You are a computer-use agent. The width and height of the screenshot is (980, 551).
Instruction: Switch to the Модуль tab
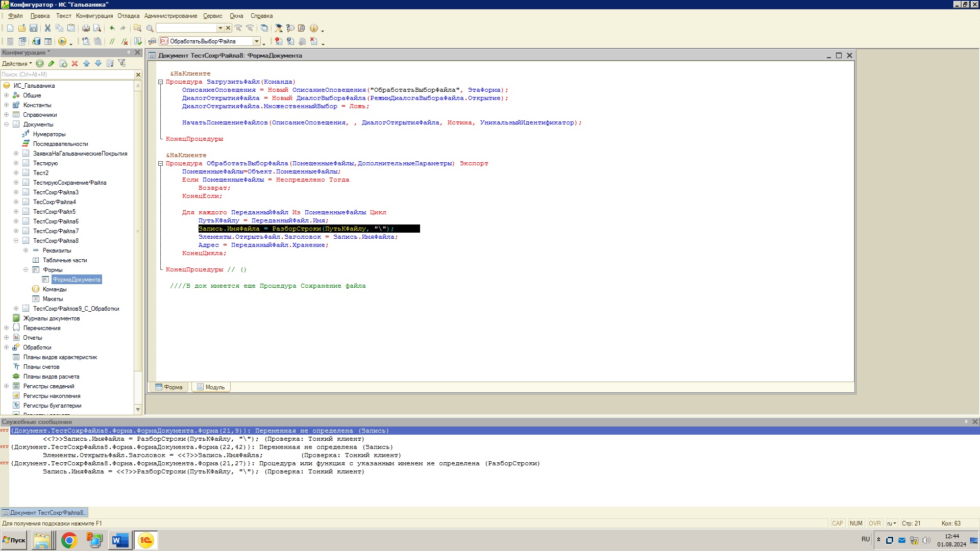[211, 387]
